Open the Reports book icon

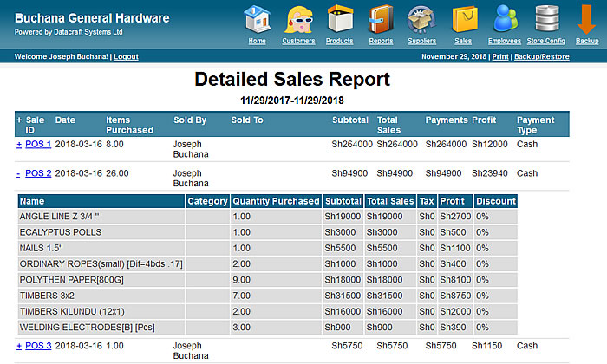coord(381,19)
